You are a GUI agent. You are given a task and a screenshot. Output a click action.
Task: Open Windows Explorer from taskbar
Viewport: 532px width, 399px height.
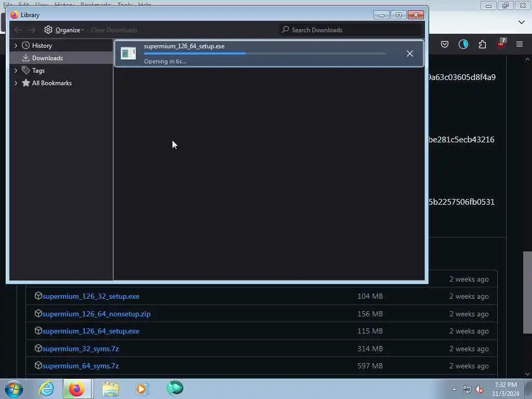111,389
